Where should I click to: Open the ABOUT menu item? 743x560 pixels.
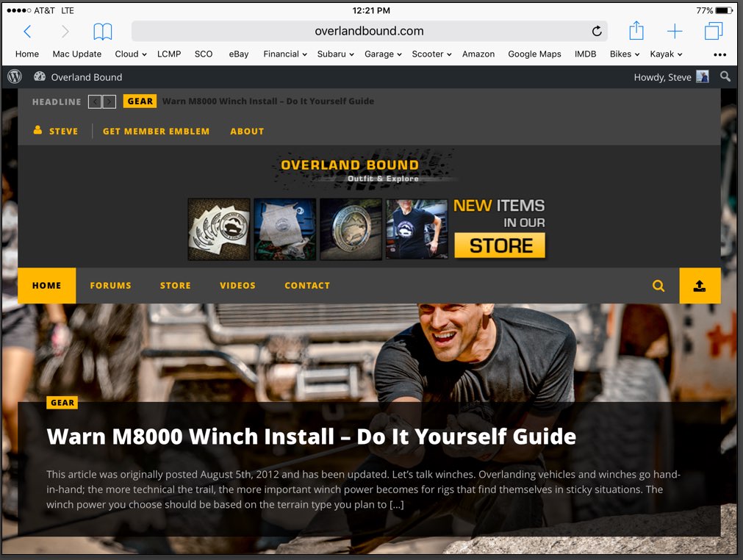pyautogui.click(x=247, y=132)
